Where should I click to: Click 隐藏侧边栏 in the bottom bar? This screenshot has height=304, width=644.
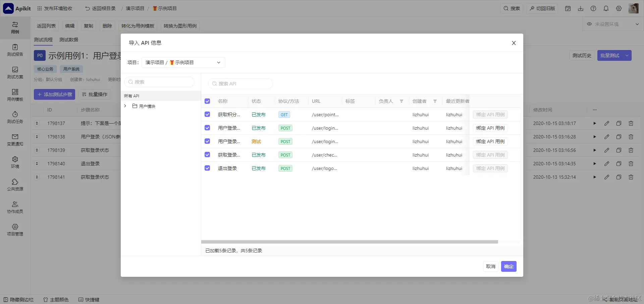click(18, 300)
